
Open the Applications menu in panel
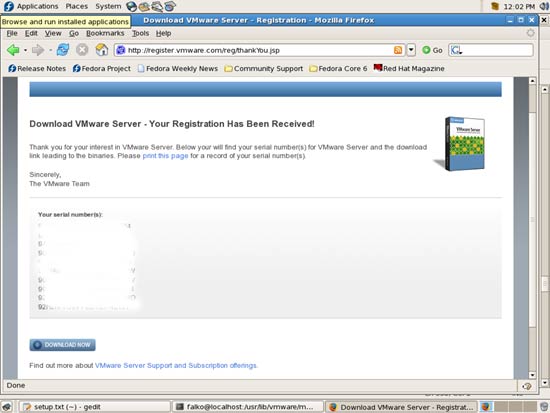click(38, 6)
